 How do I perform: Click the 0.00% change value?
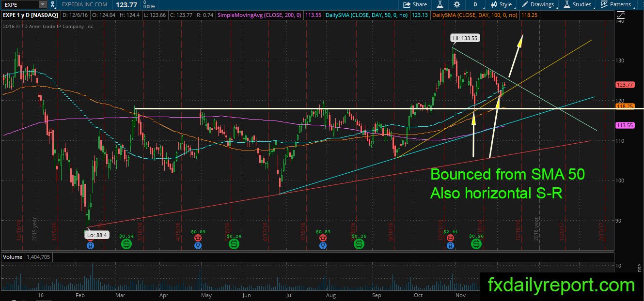pos(149,7)
